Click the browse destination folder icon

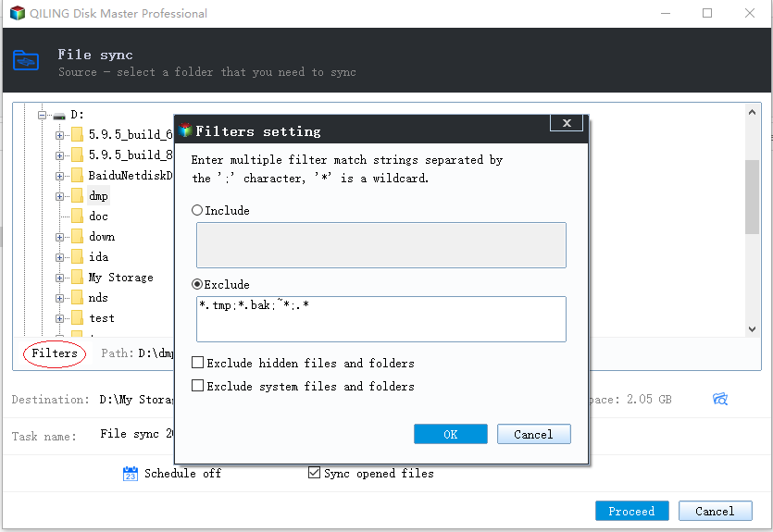coord(720,399)
